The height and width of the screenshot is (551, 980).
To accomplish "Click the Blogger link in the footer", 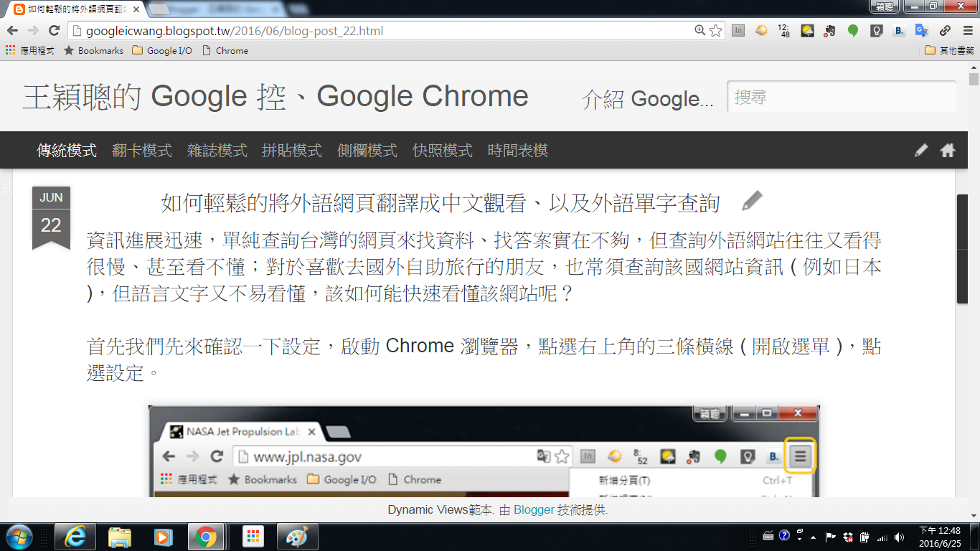I will [534, 510].
